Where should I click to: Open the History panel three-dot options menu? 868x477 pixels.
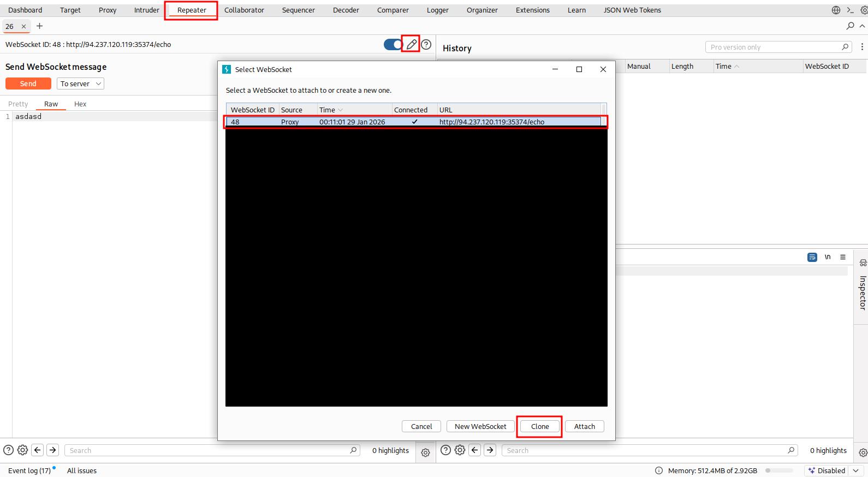point(862,47)
